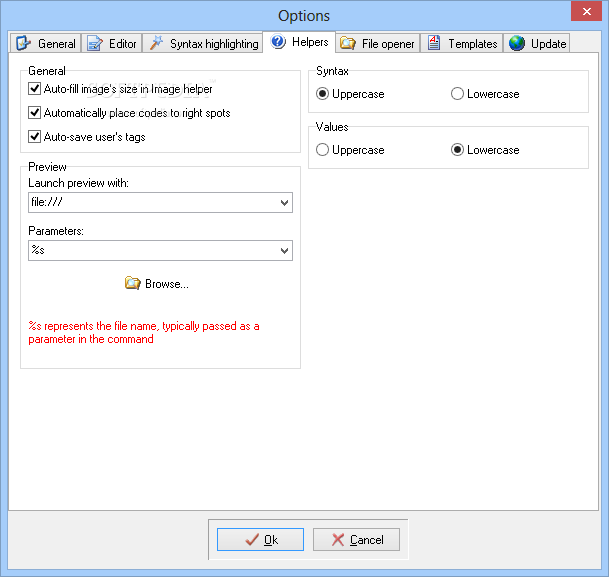Switch to the Update tab

[537, 43]
